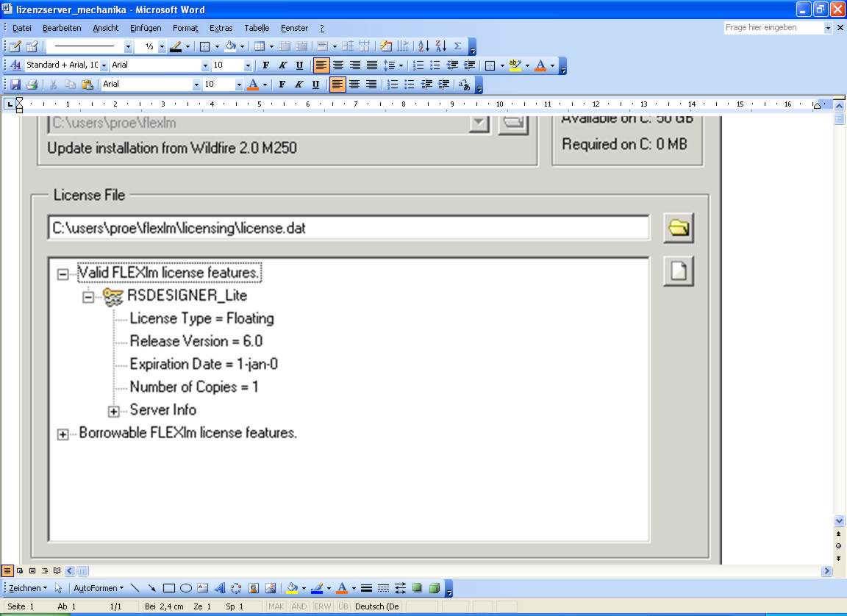Click the yellow folder browse button
Image resolution: width=847 pixels, height=616 pixels.
click(679, 228)
